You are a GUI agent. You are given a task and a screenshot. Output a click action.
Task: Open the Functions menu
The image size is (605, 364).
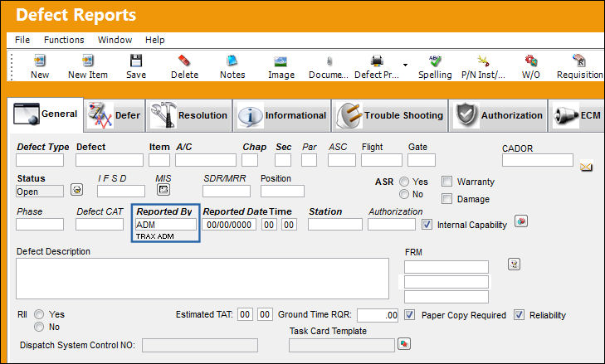pyautogui.click(x=64, y=40)
